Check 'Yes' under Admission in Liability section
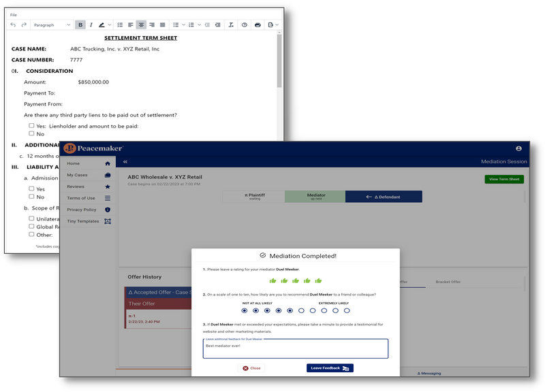The width and height of the screenshot is (545, 392). click(x=31, y=189)
